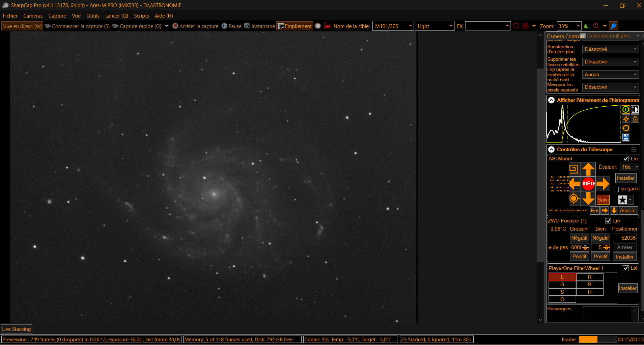The image size is (644, 345).
Task: Toggle the Suivi tracking button
Action: click(603, 200)
